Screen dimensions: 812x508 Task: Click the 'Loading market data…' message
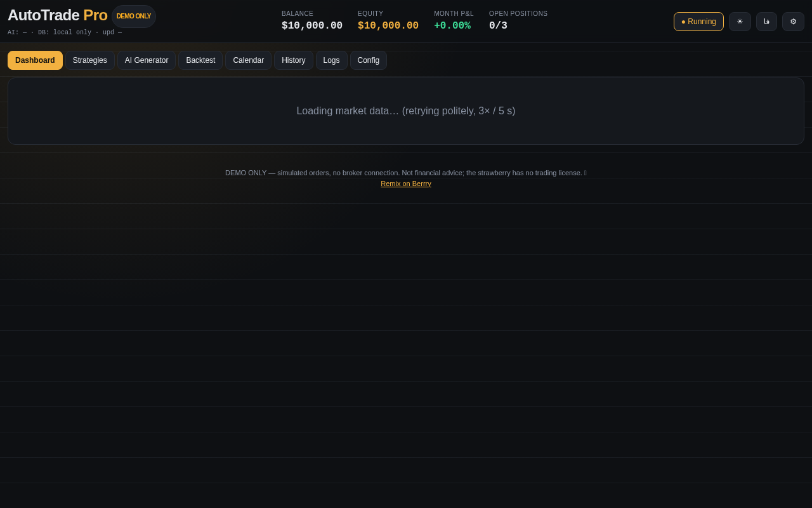tap(406, 111)
